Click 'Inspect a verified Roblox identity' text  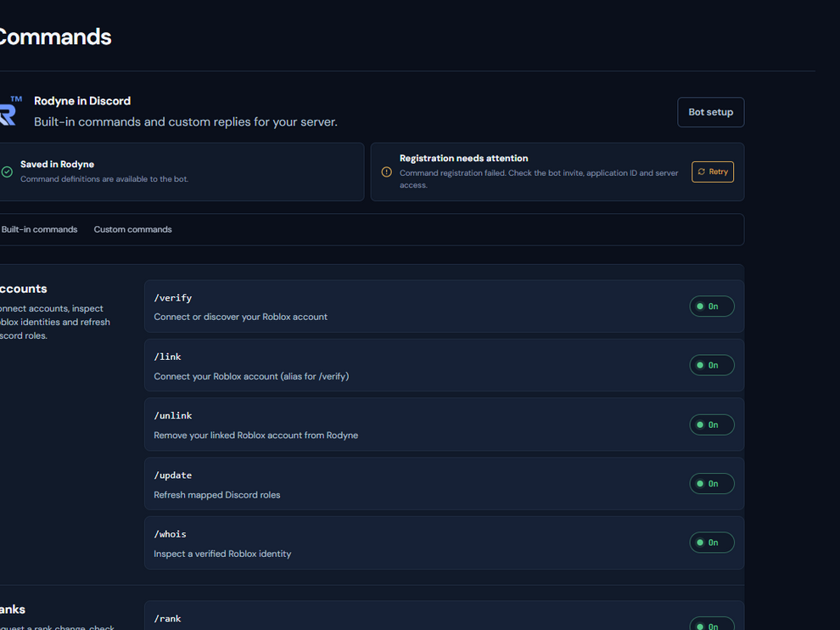tap(222, 554)
